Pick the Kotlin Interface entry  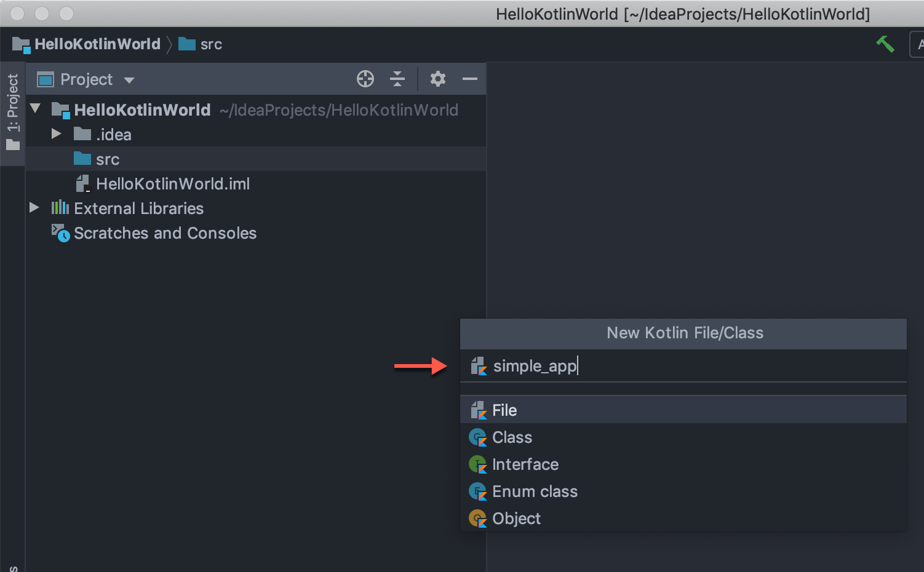[x=525, y=464]
